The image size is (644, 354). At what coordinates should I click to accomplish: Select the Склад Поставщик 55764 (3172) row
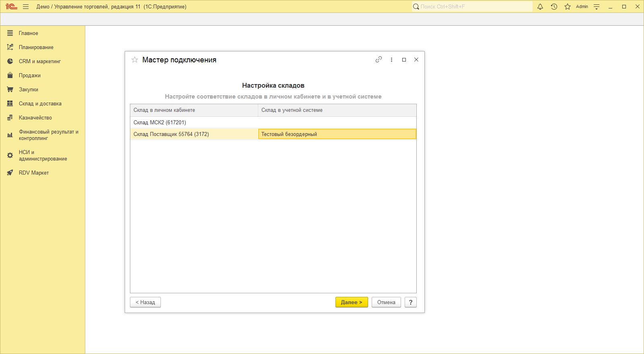[273, 134]
